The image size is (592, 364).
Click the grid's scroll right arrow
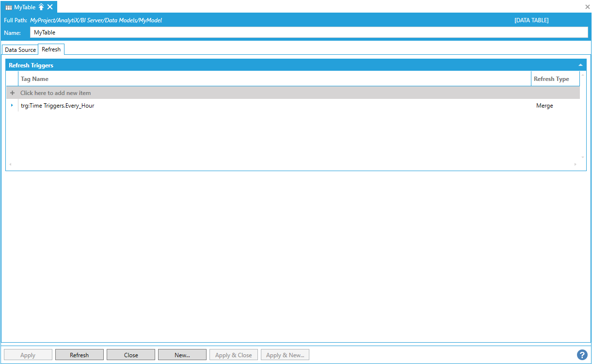(576, 165)
